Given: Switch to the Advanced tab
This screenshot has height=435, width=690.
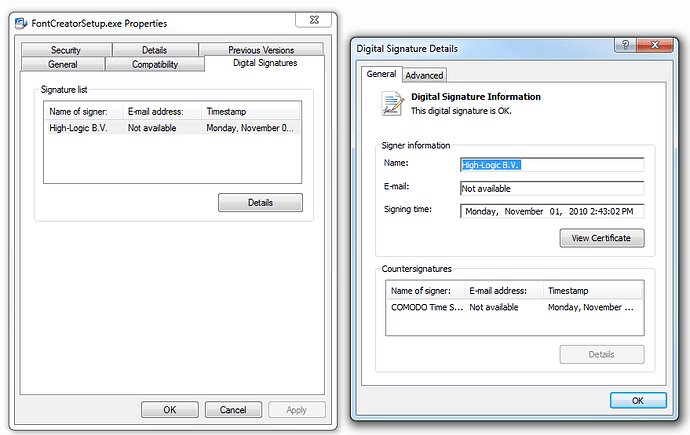Looking at the screenshot, I should coord(424,75).
